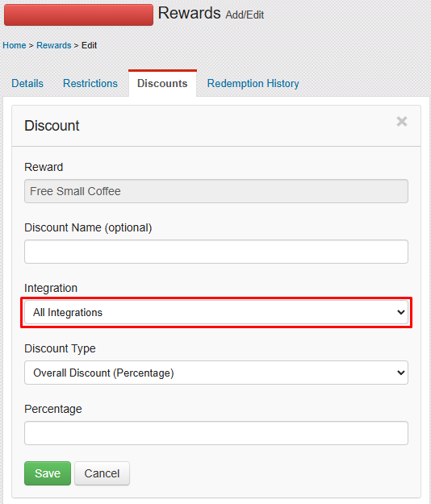Screen dimensions: 431x504
Task: Click the red logo banner at top
Action: 78,15
